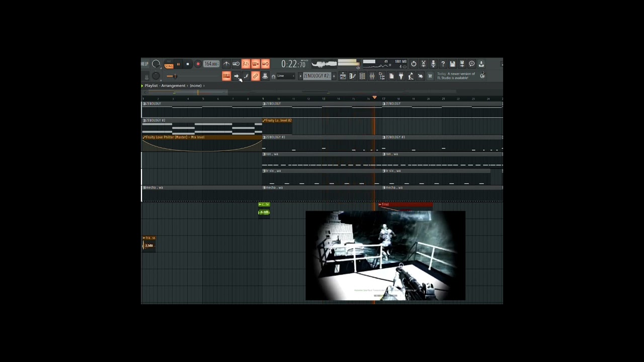The width and height of the screenshot is (644, 362).
Task: Expand pattern menu arrow left of ZENOLOGY #2
Action: point(300,76)
